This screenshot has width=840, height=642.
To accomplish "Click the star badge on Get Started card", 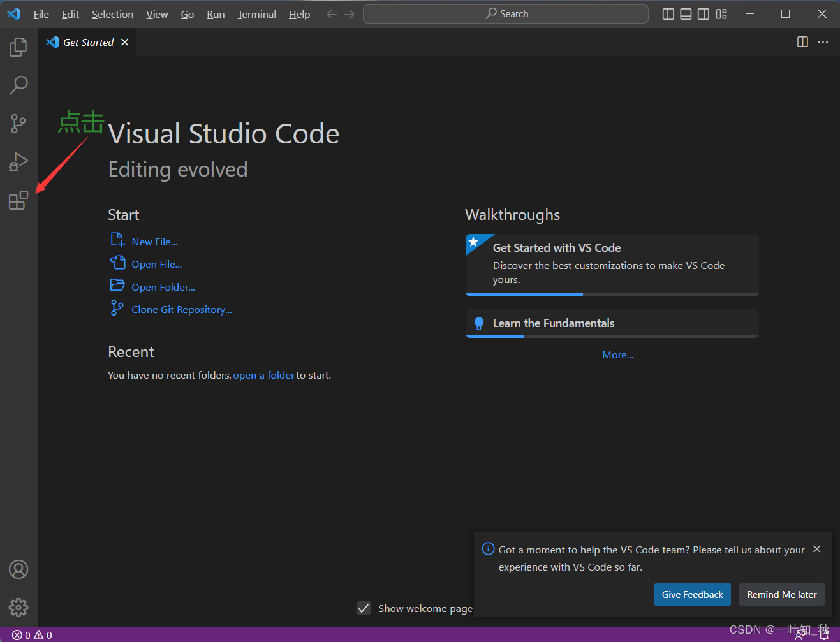I will [474, 242].
